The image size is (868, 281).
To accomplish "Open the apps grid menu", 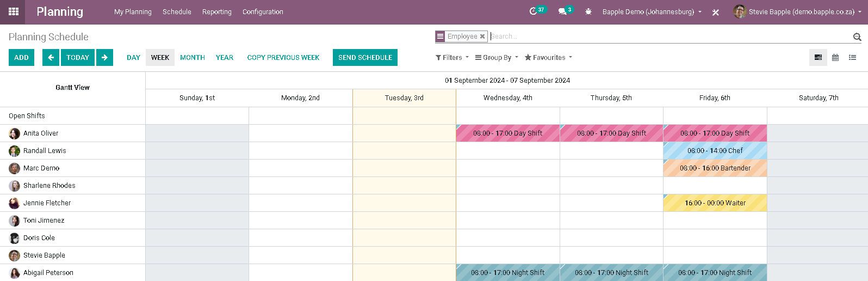I will (x=14, y=11).
